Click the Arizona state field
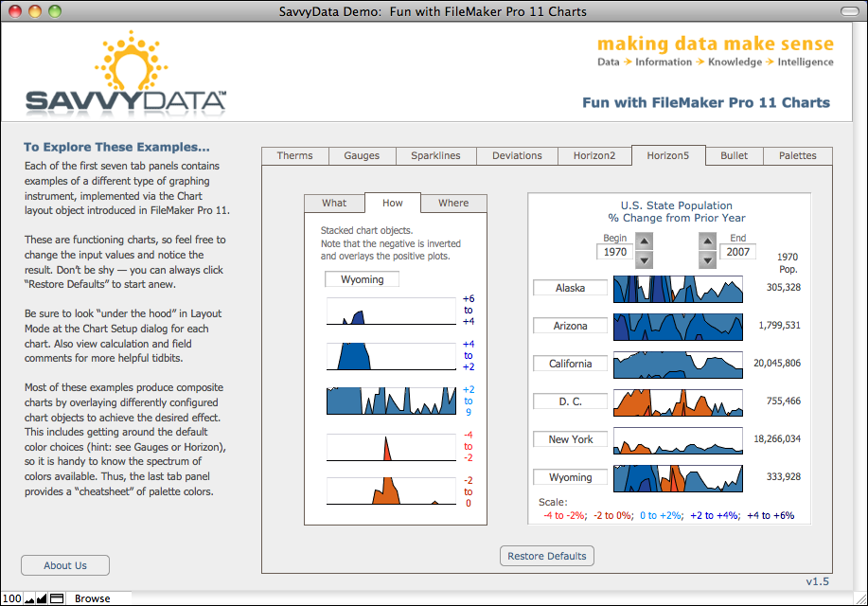The height and width of the screenshot is (606, 868). click(570, 326)
